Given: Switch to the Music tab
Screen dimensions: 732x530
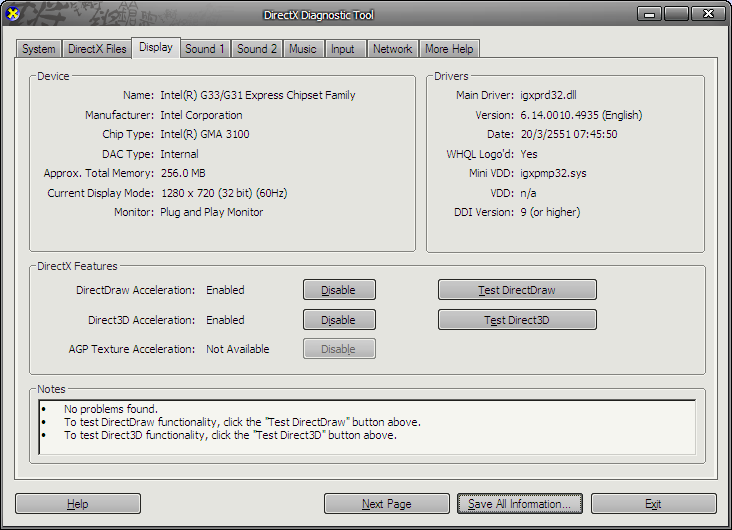Looking at the screenshot, I should point(303,49).
